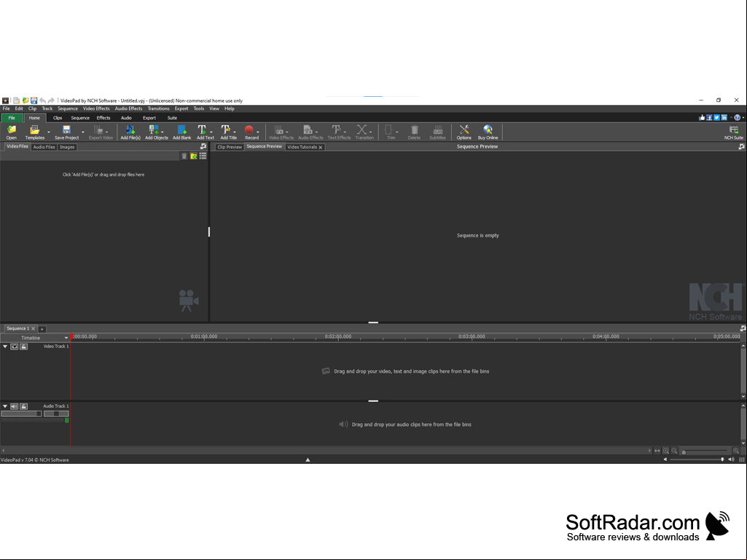Open the Templates toolbar button
The image size is (747, 560).
34,132
